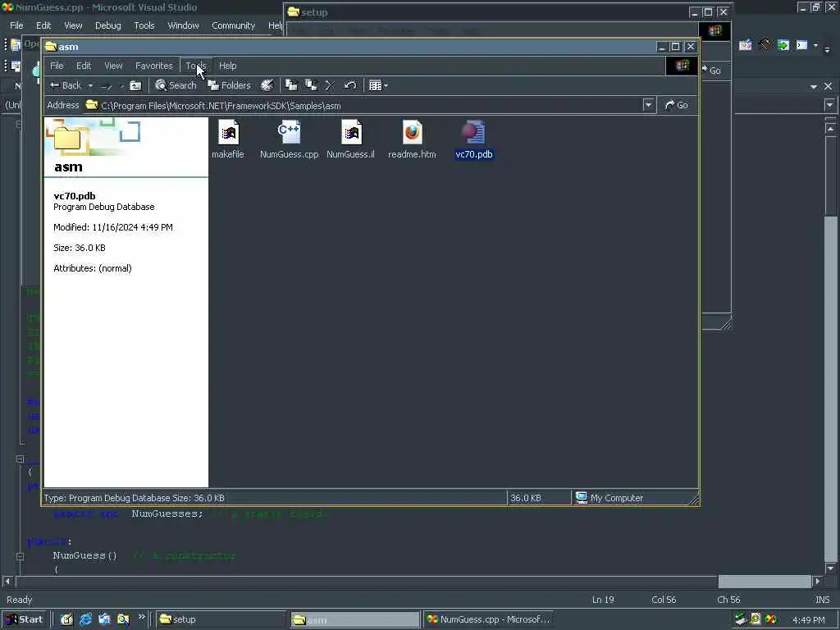The height and width of the screenshot is (630, 840).
Task: Click the 36.0 KB status bar size
Action: (526, 498)
